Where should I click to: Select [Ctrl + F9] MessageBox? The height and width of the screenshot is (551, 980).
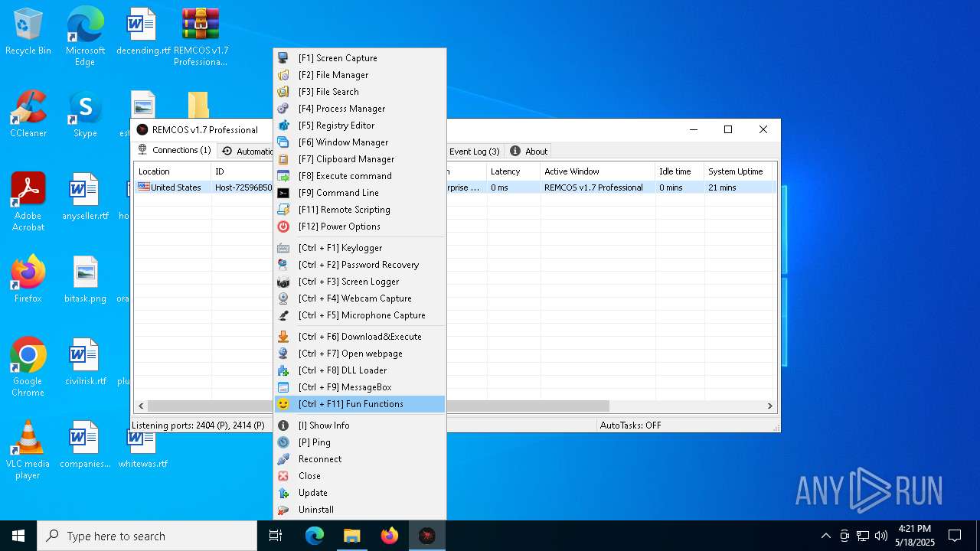pyautogui.click(x=360, y=387)
